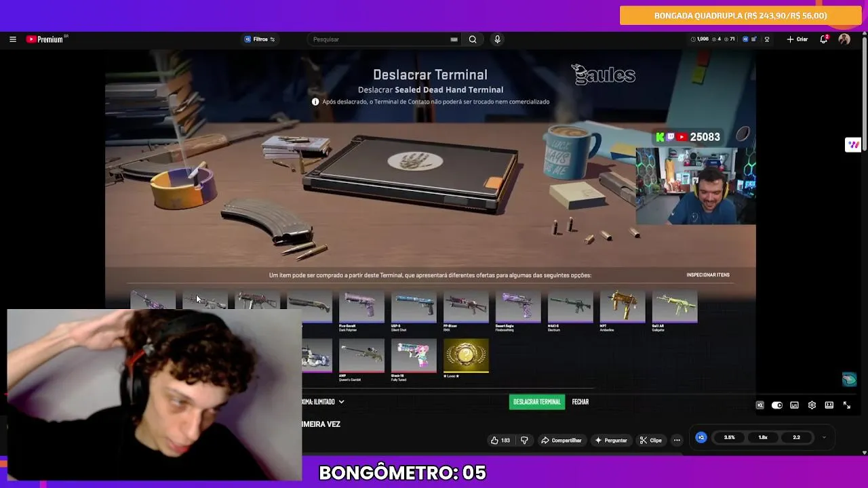Toggle player subtitles icon
868x488 pixels.
point(794,405)
